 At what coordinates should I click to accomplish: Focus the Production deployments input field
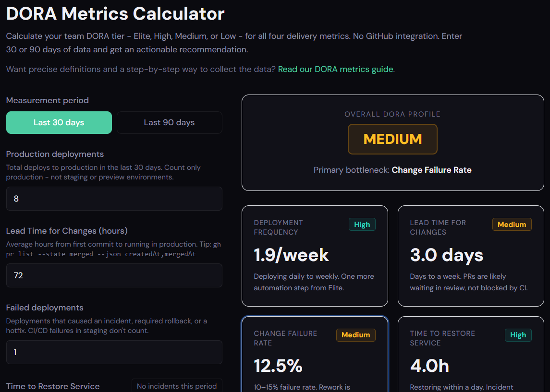114,199
